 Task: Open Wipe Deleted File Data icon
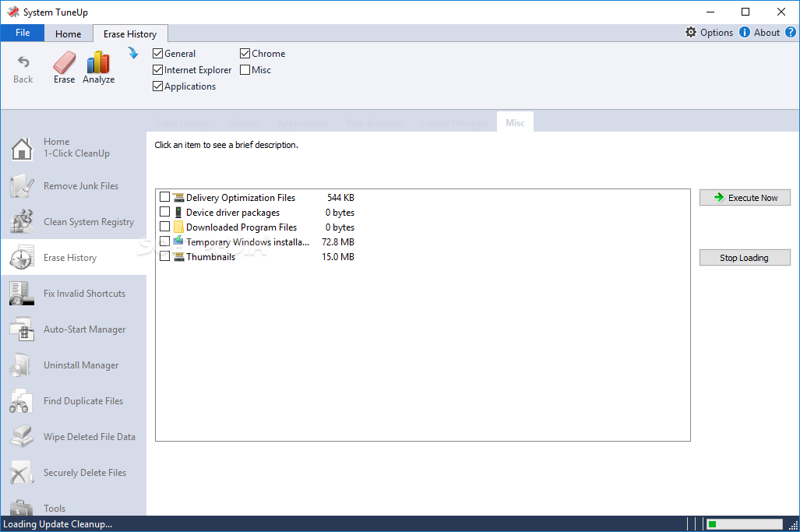[22, 436]
